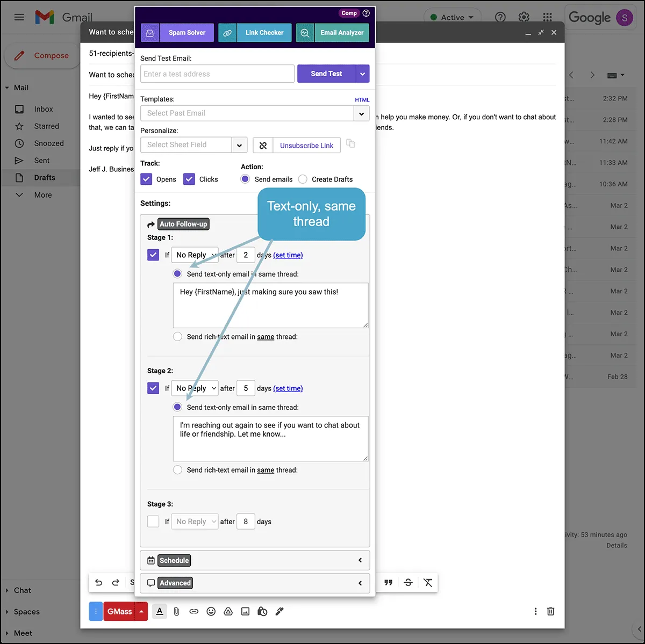Insert signature pen icon

click(279, 611)
